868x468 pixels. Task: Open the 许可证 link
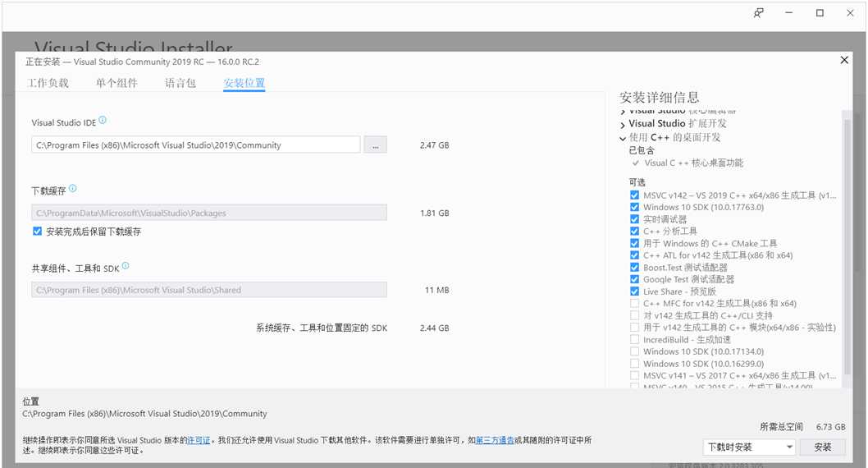click(199, 440)
